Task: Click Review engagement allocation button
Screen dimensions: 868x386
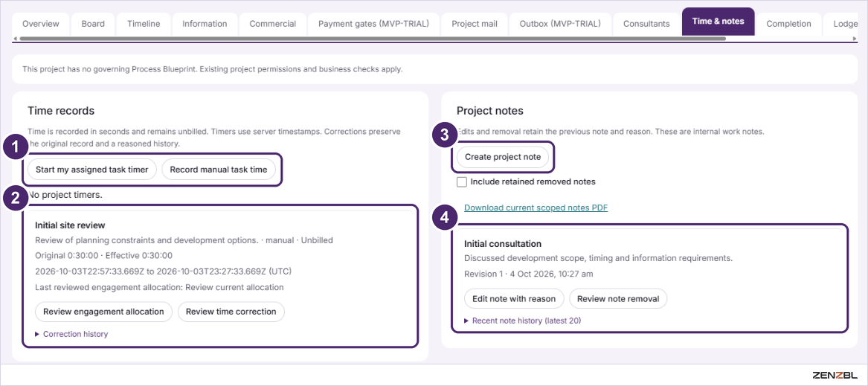Action: tap(103, 311)
